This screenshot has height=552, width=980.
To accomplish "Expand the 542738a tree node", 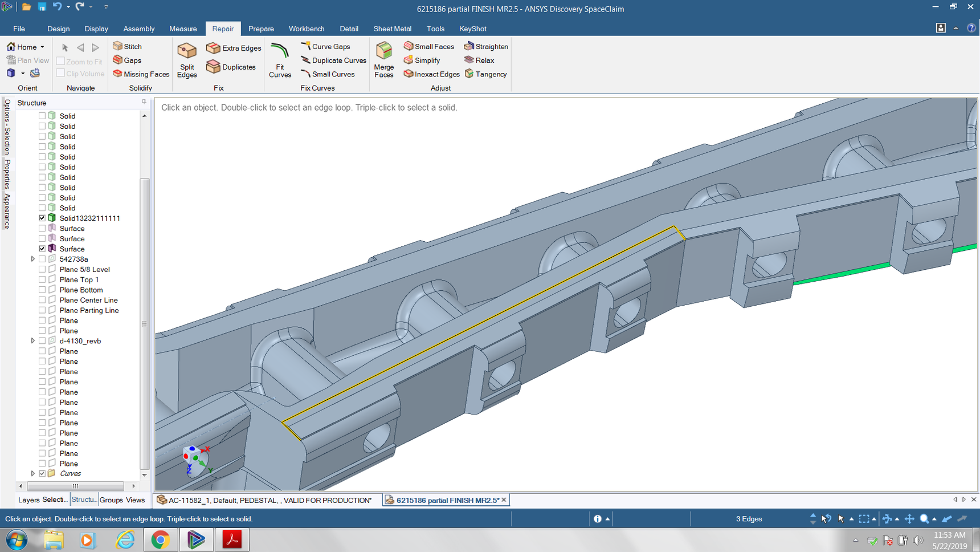I will [x=32, y=259].
